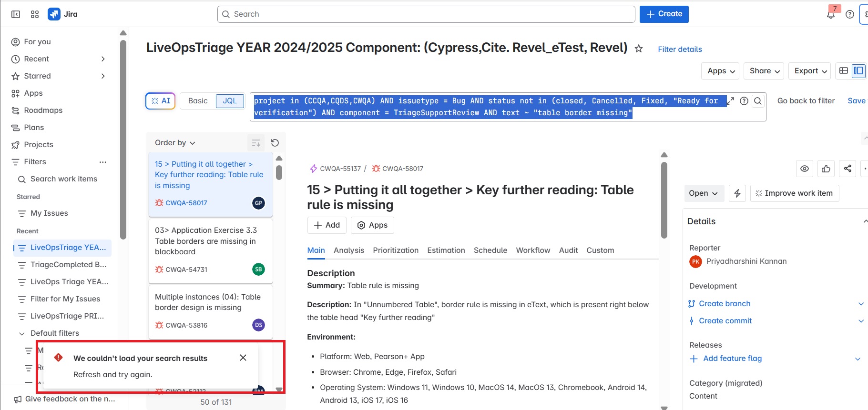The height and width of the screenshot is (410, 868).
Task: Switch to the Analysis tab
Action: tap(349, 250)
